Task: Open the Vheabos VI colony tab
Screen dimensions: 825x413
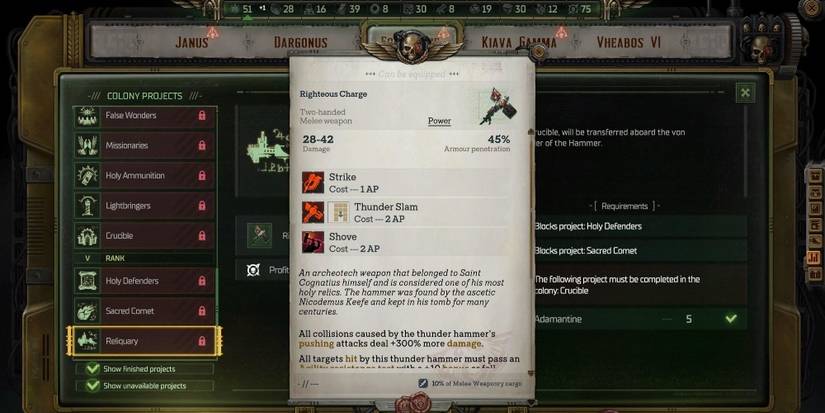Action: click(628, 42)
